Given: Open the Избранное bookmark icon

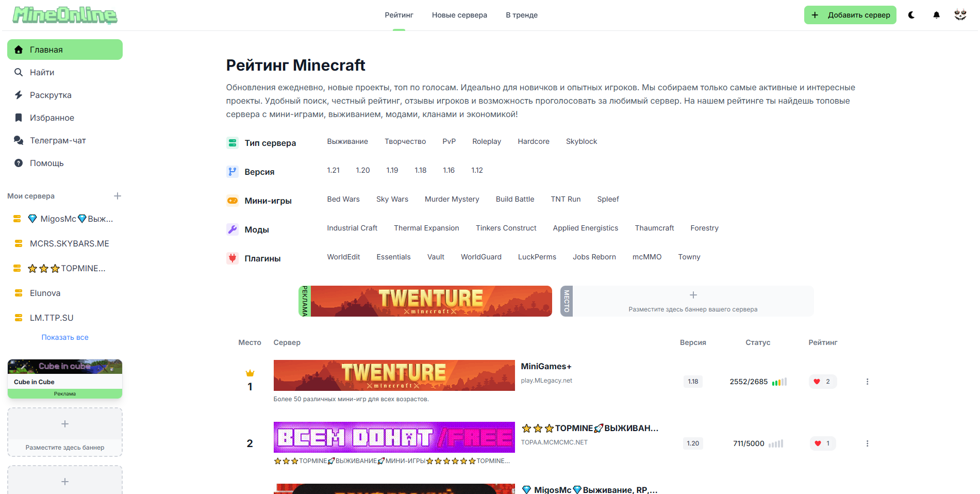Looking at the screenshot, I should click(19, 118).
